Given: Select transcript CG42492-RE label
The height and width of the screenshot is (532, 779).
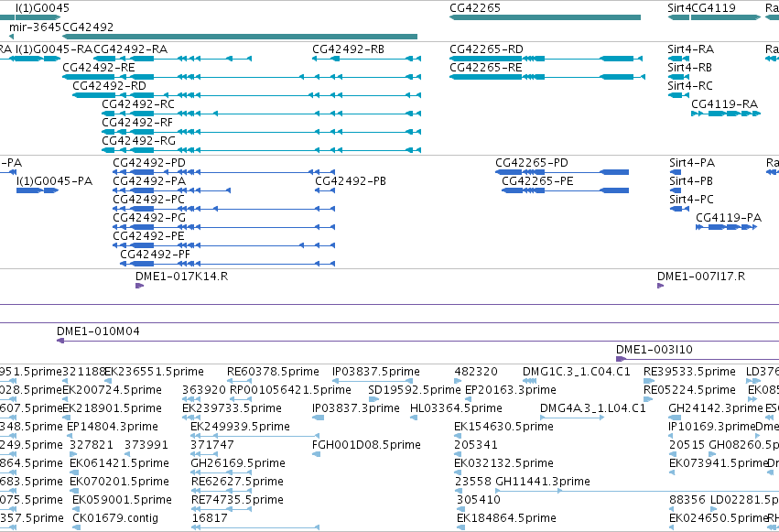Looking at the screenshot, I should [x=98, y=68].
